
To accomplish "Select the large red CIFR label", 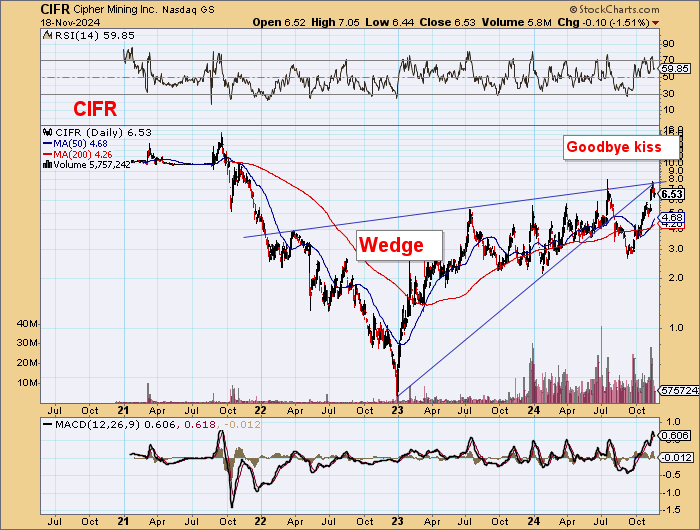I will [95, 109].
